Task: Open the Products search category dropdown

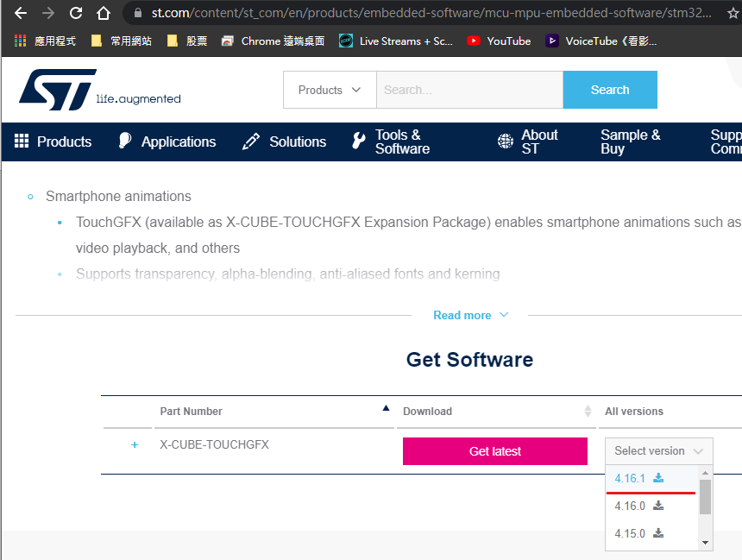Action: click(x=330, y=90)
